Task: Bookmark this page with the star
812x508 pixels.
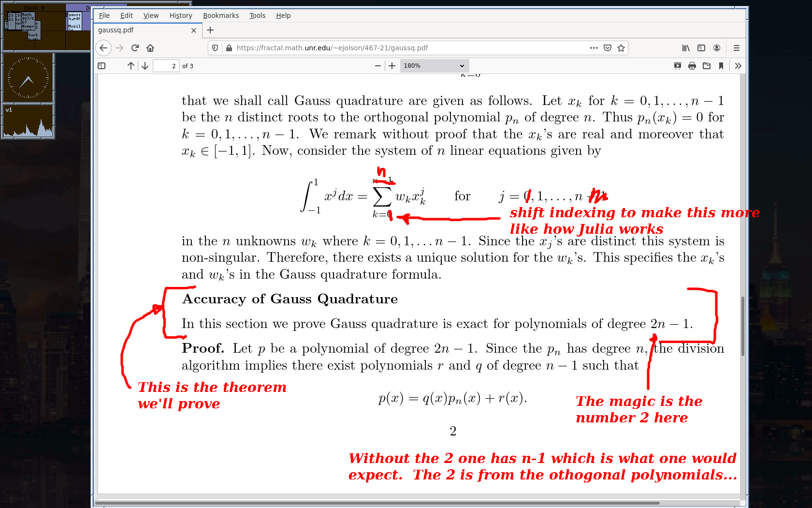Action: click(621, 48)
